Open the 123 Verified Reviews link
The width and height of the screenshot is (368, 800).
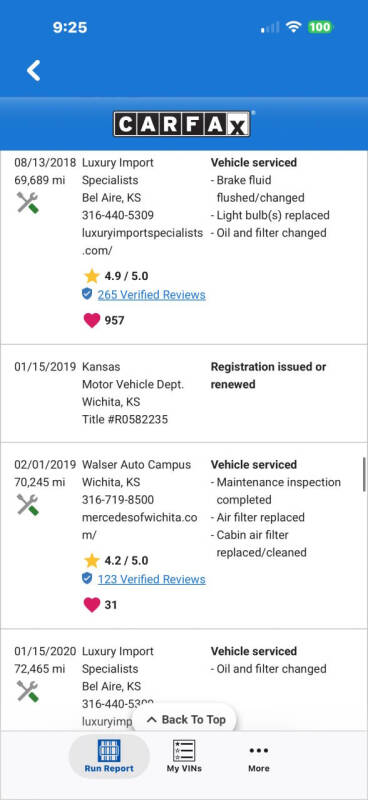coord(152,580)
